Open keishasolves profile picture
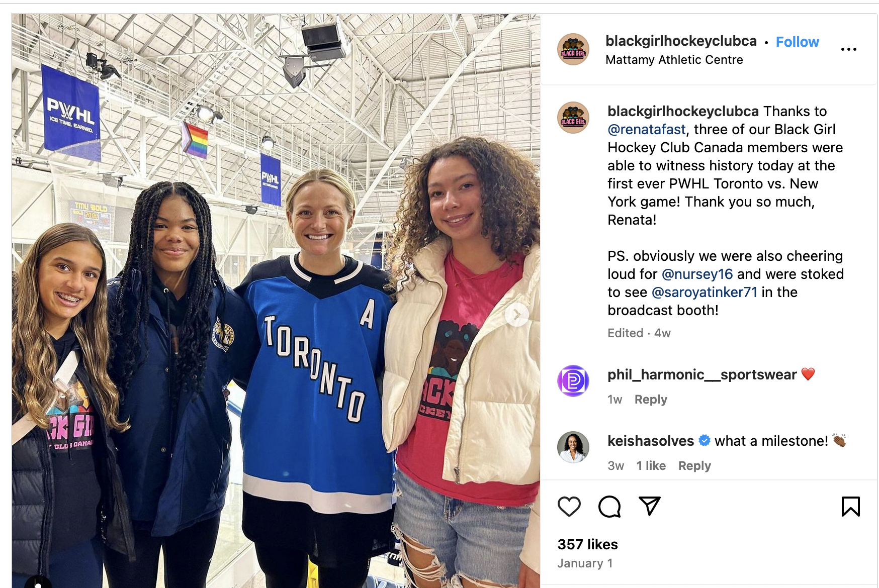This screenshot has height=588, width=879. tap(573, 447)
